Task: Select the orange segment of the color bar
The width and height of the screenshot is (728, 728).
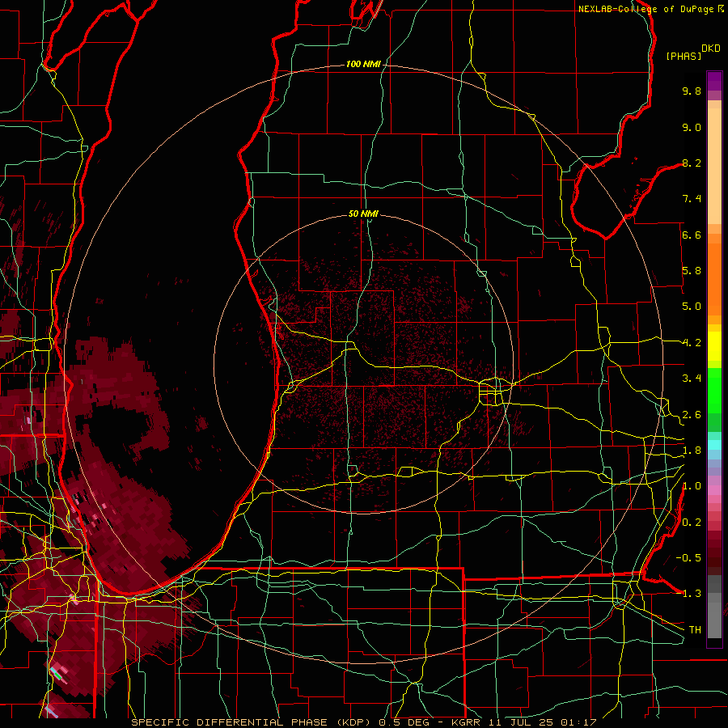Action: click(714, 278)
